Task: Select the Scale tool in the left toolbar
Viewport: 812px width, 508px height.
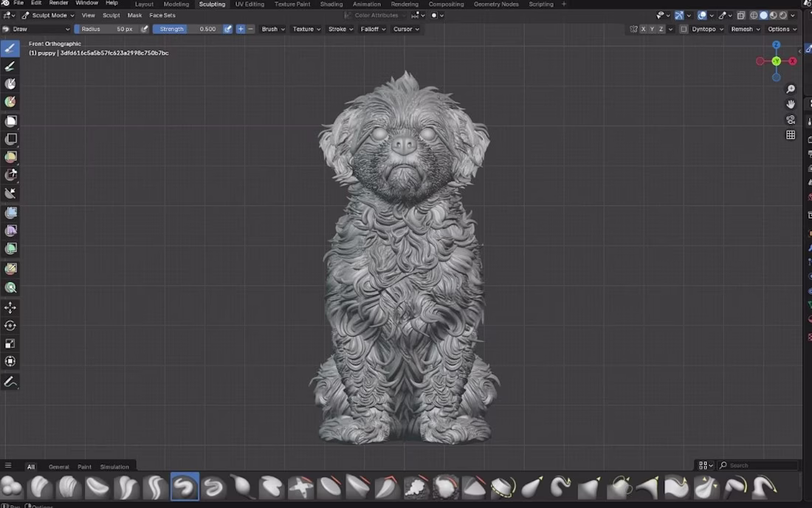Action: (x=10, y=344)
